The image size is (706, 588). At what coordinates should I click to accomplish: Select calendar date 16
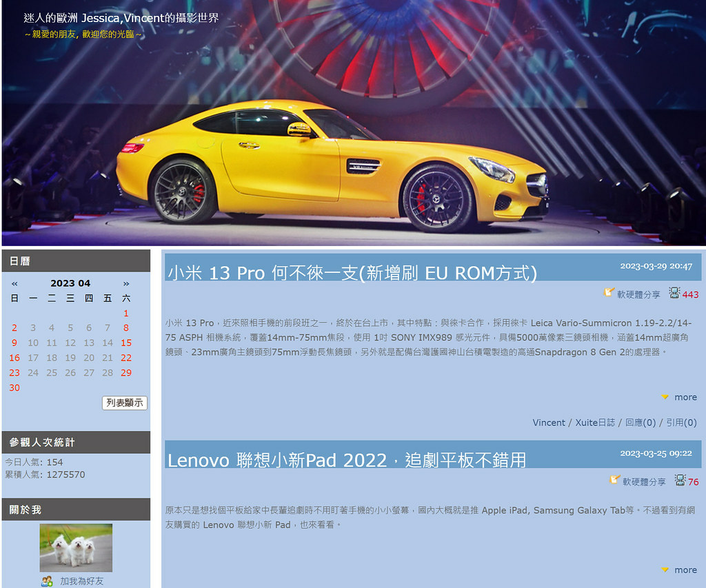(14, 358)
